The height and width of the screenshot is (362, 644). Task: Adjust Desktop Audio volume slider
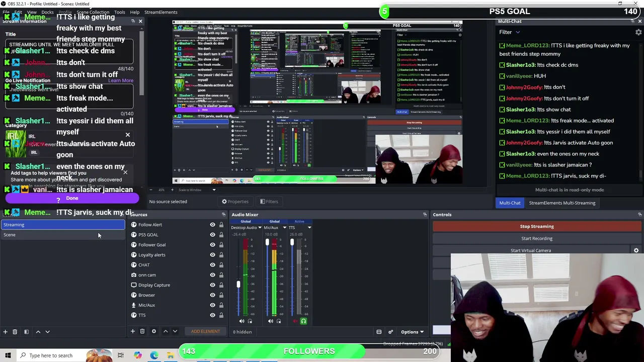pyautogui.click(x=238, y=285)
